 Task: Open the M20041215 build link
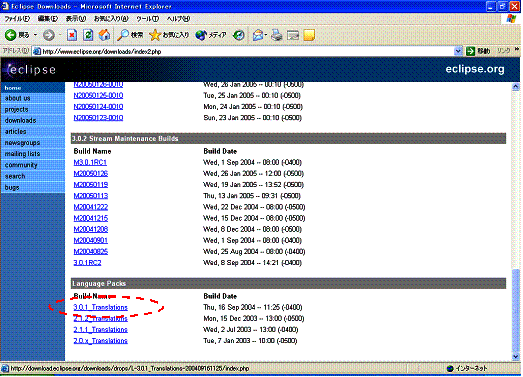(x=91, y=218)
